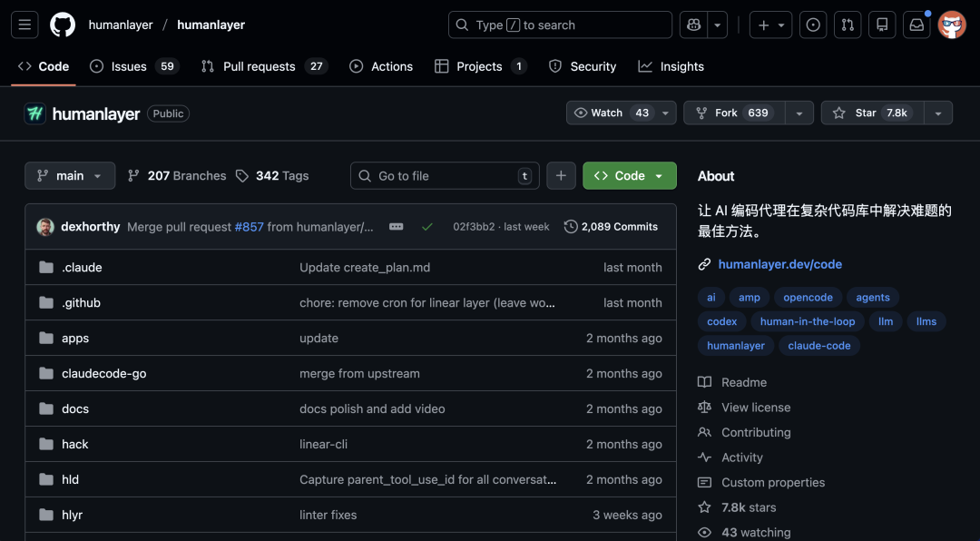Expand commit message ellipsis icon
Viewport: 980px width, 541px height.
click(397, 226)
